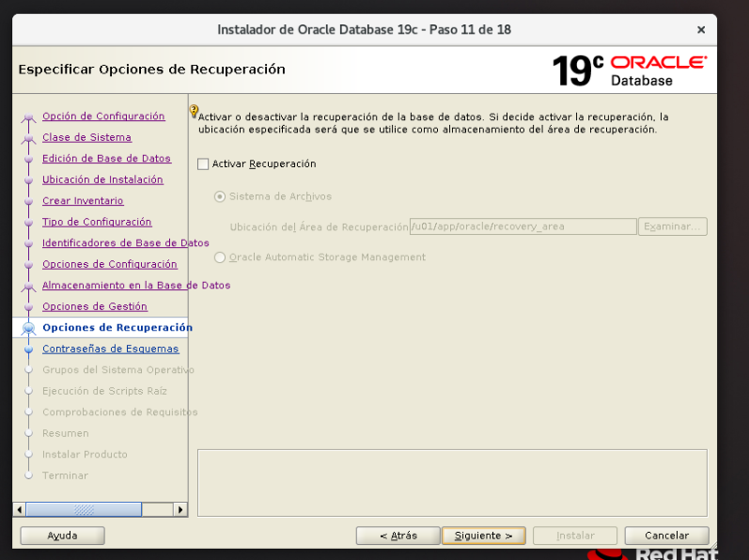Screen dimensions: 749x560
Task: Open Almacenamiento en la Base de Datos step
Action: tap(136, 286)
